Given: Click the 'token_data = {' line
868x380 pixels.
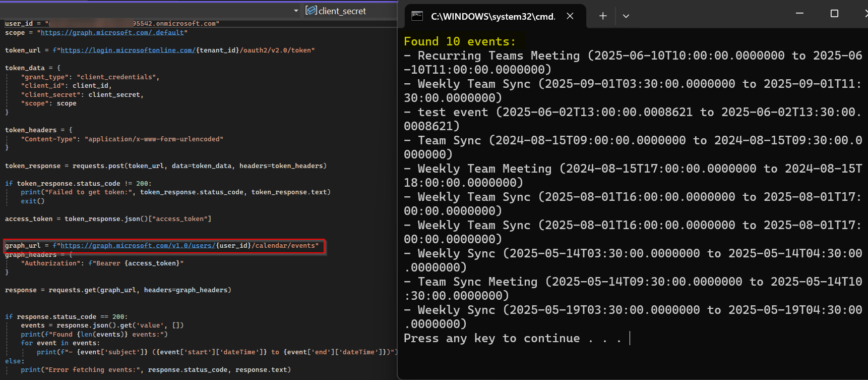Looking at the screenshot, I should pos(33,68).
